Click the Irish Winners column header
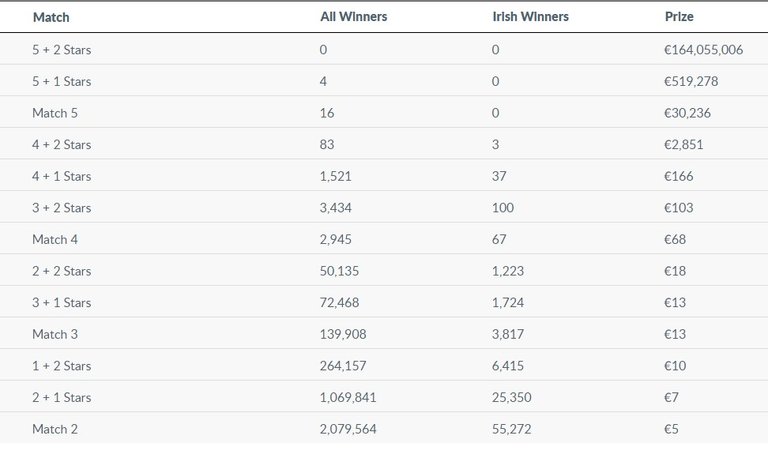The width and height of the screenshot is (768, 457). pos(531,17)
